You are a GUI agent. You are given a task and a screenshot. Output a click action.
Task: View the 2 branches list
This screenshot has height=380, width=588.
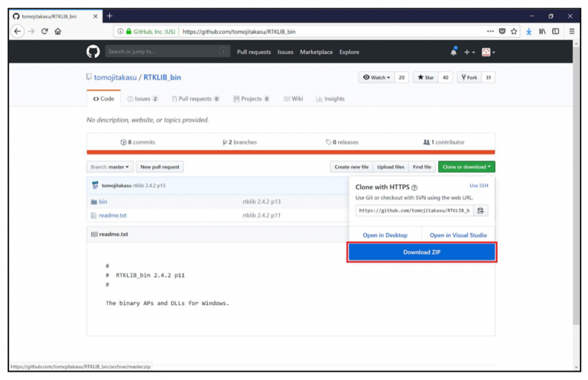[239, 142]
